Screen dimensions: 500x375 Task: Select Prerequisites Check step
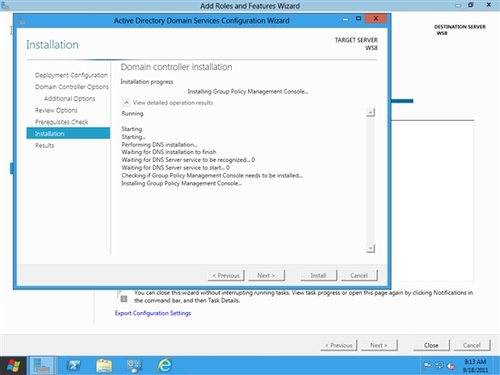click(x=61, y=122)
